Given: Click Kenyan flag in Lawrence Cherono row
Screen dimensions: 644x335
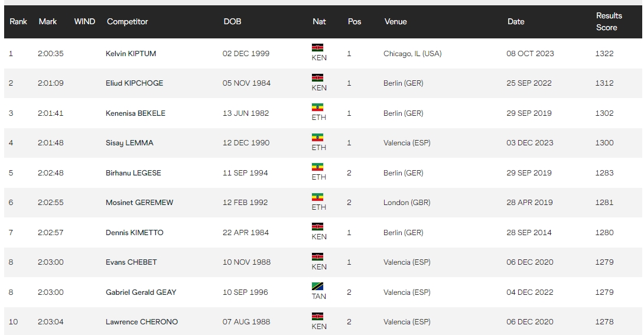Looking at the screenshot, I should coord(317,316).
